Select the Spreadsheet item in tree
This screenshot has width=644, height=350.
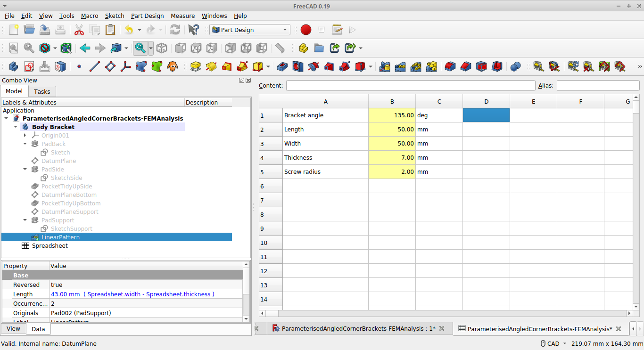click(50, 245)
